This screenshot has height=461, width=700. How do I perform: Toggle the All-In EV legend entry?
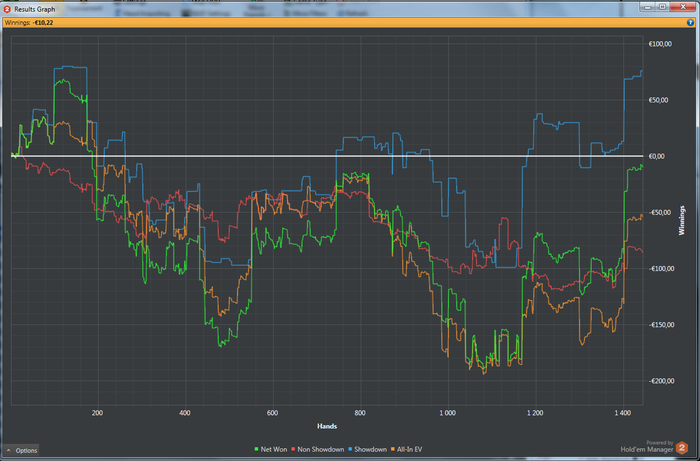(x=406, y=449)
